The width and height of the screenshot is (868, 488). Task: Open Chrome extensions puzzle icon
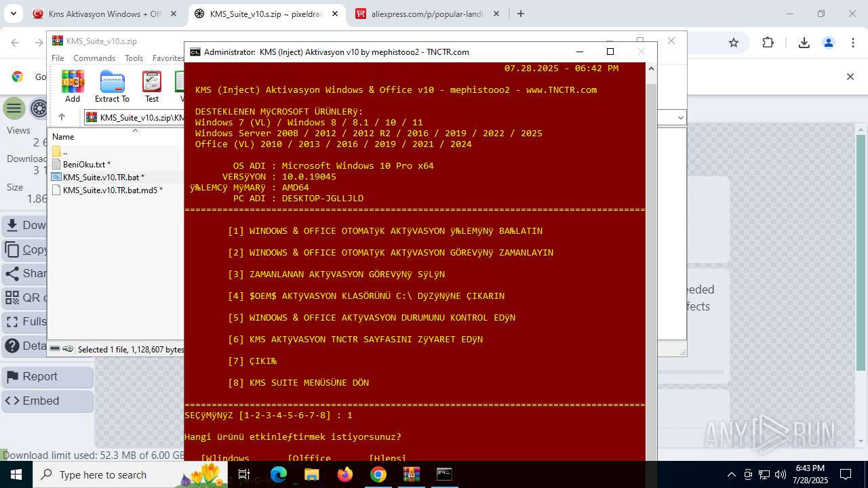(x=768, y=43)
